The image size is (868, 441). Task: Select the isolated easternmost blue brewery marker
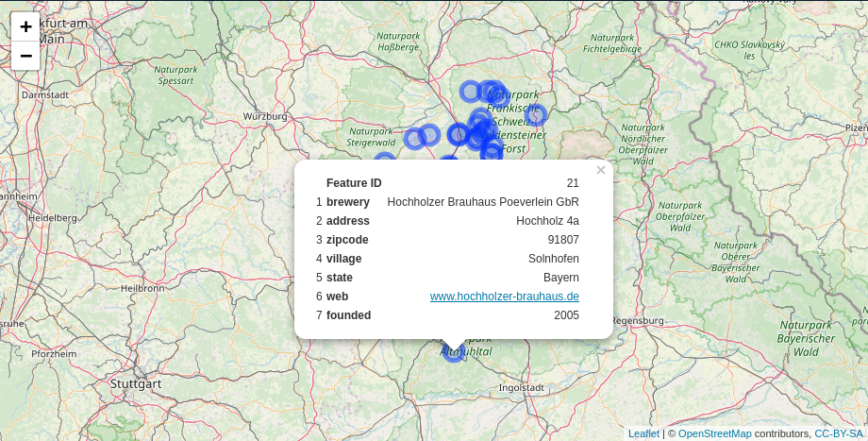click(x=536, y=115)
